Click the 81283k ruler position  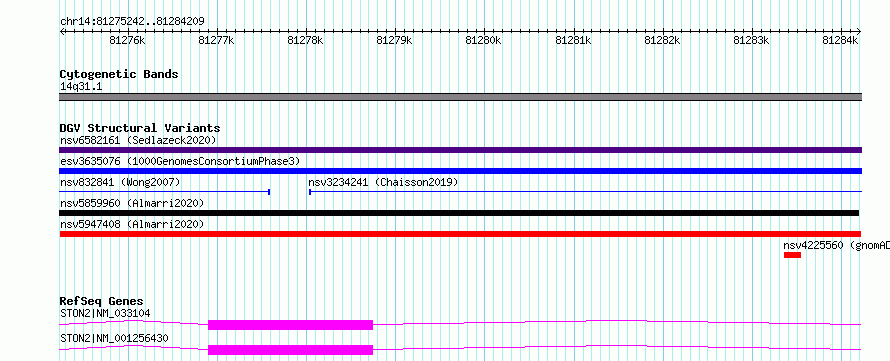point(752,40)
